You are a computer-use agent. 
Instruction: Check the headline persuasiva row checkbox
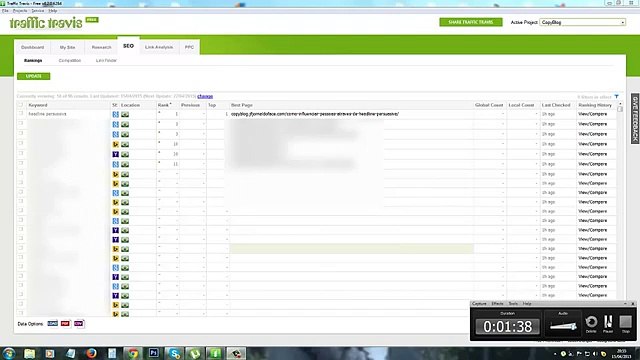tap(20, 114)
